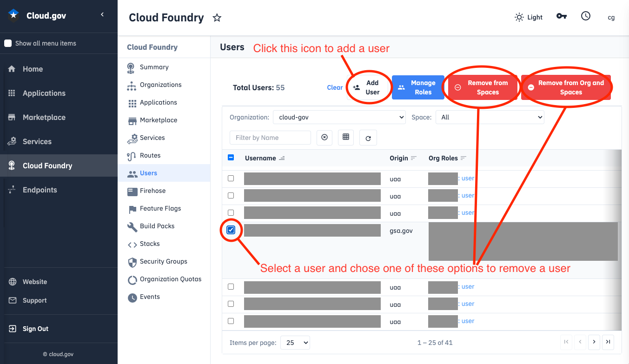Click the Feature Flags flag icon

tap(132, 209)
